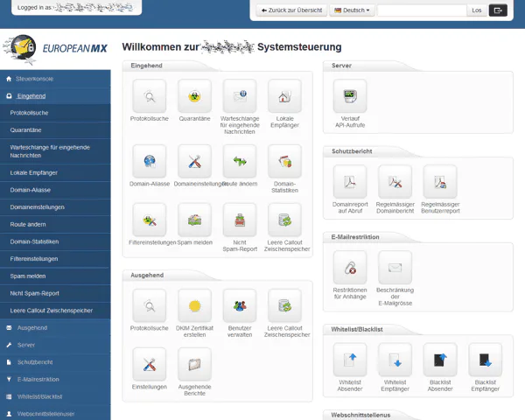Select Warteschlange für eingehende Nachrichten in sidebar
The image size is (525, 420).
(x=55, y=151)
